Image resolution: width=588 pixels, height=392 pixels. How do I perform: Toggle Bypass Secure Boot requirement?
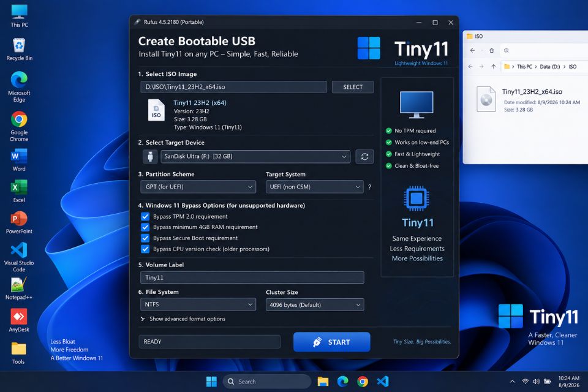[x=145, y=238]
